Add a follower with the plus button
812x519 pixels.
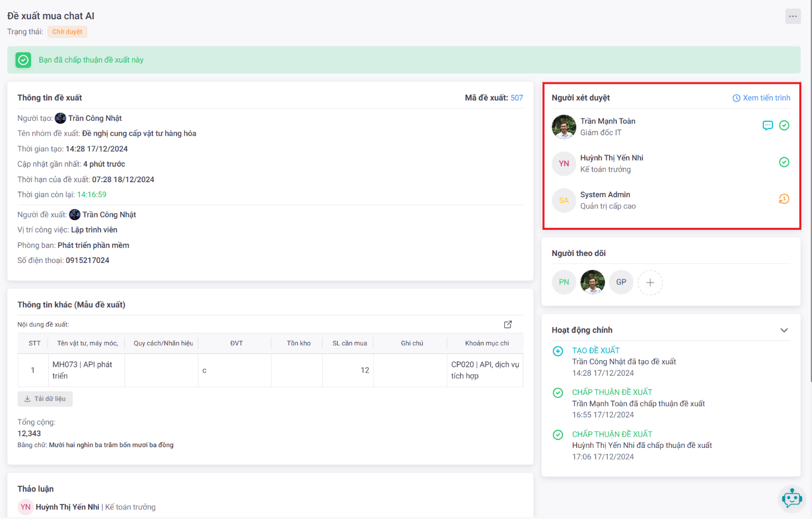point(650,282)
